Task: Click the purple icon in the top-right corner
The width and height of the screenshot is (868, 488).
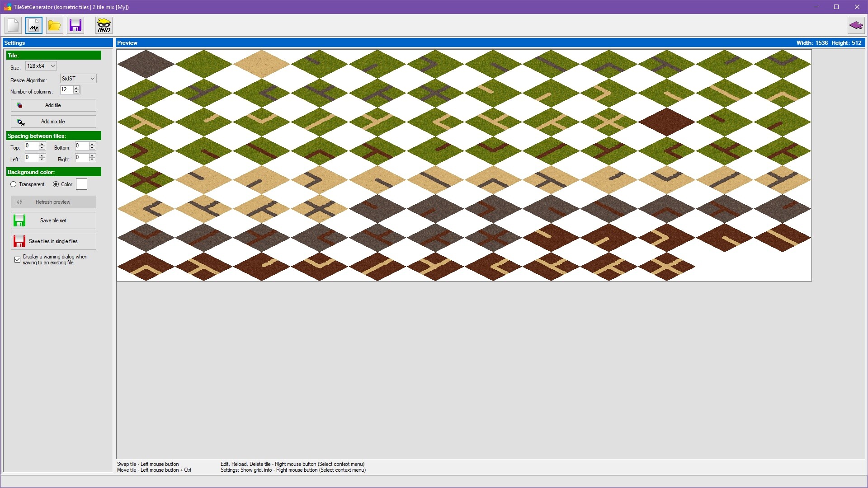Action: coord(856,25)
